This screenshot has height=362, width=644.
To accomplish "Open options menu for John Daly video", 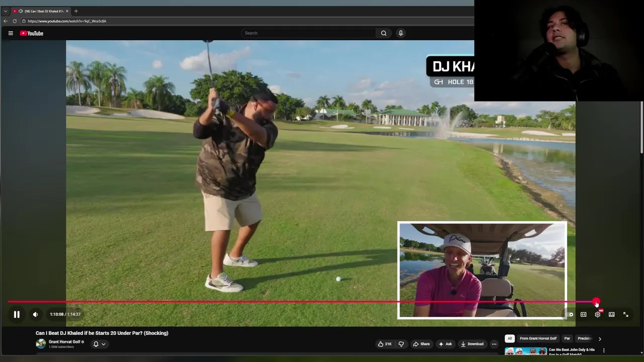I will coord(604,350).
